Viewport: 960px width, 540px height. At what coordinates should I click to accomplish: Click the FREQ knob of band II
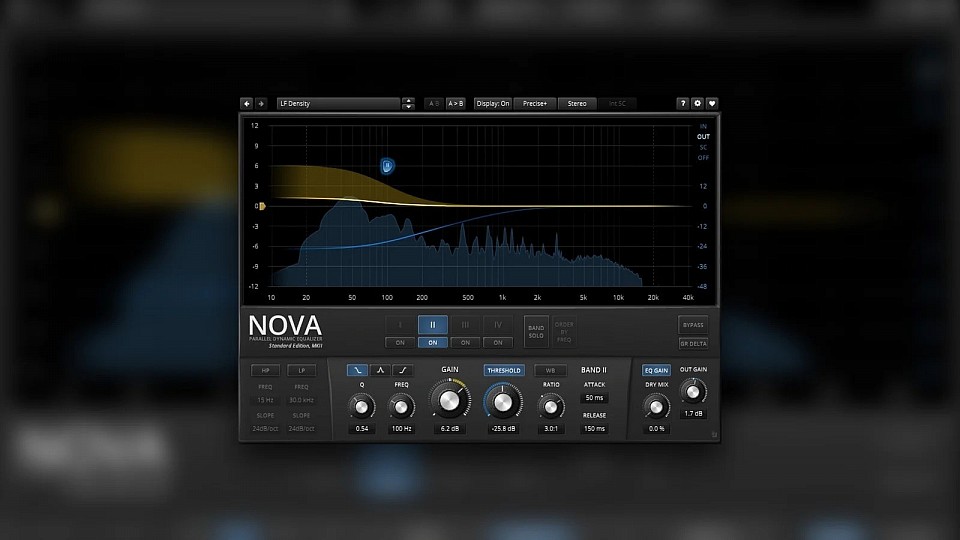click(x=401, y=407)
